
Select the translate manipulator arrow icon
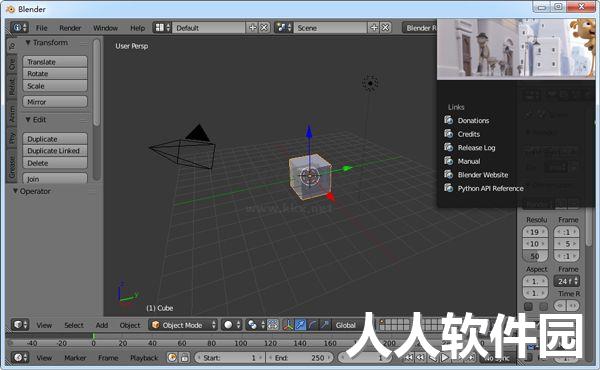300,325
